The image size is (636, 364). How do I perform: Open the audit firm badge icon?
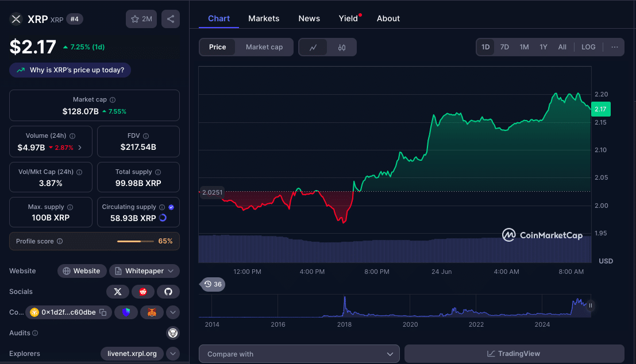pyautogui.click(x=173, y=333)
